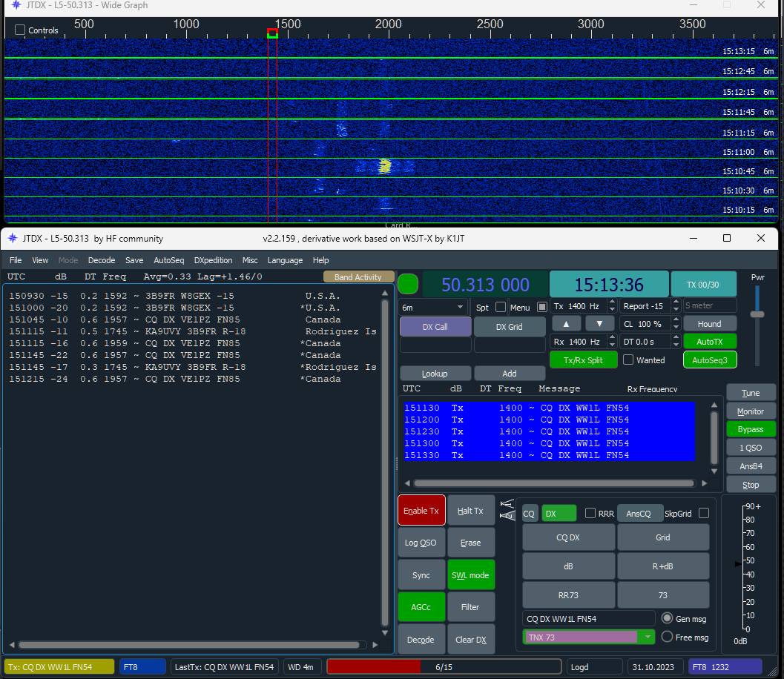The width and height of the screenshot is (784, 679).
Task: Open the 6m band dropdown
Action: (x=432, y=308)
